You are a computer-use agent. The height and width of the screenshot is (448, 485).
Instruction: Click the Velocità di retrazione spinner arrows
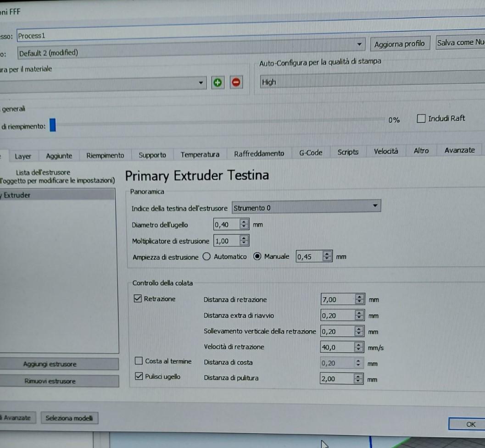click(x=359, y=347)
